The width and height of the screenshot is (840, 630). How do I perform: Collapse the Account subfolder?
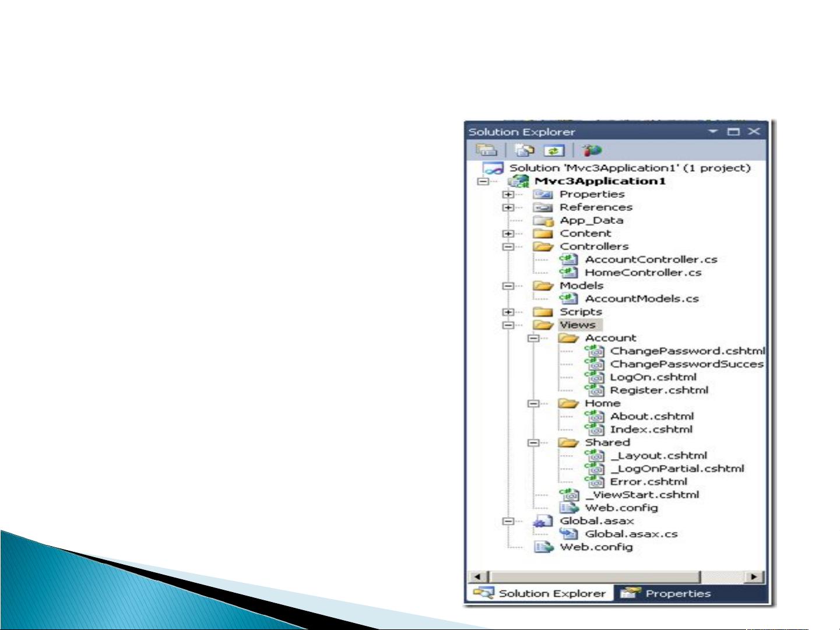tap(533, 338)
